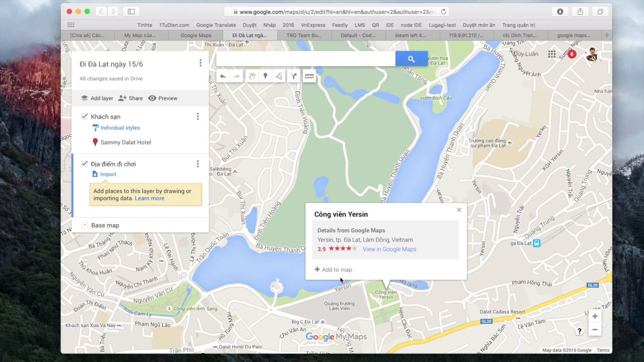Expand the Base map options arrow
The width and height of the screenshot is (644, 362).
[x=85, y=225]
